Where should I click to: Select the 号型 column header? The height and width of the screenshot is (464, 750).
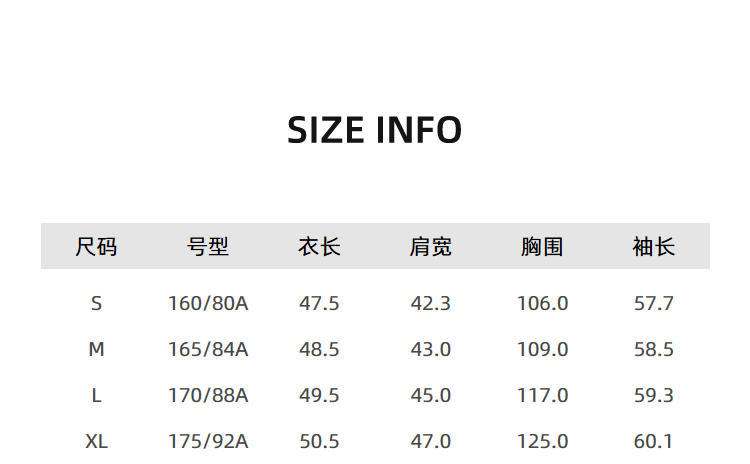[208, 246]
